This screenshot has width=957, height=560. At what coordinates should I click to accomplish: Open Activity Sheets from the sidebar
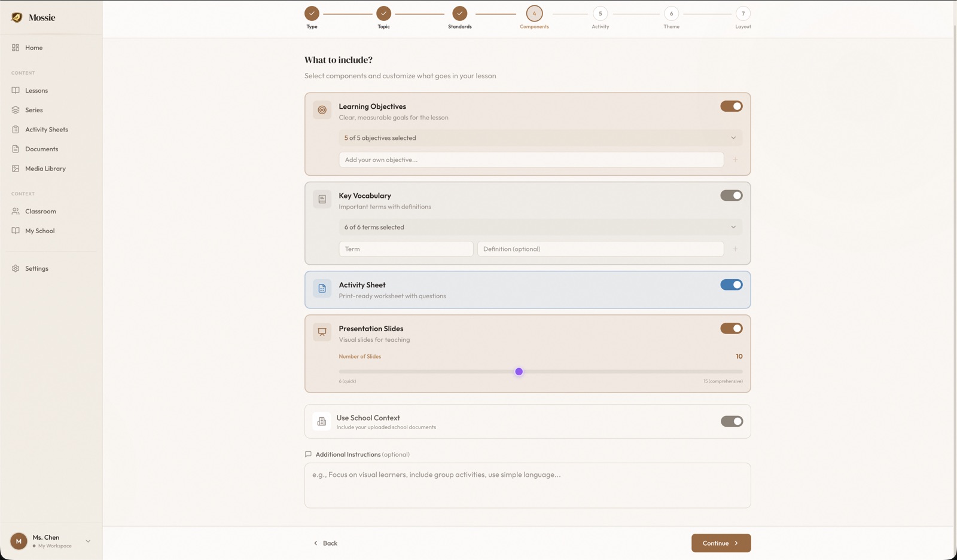[x=46, y=129]
